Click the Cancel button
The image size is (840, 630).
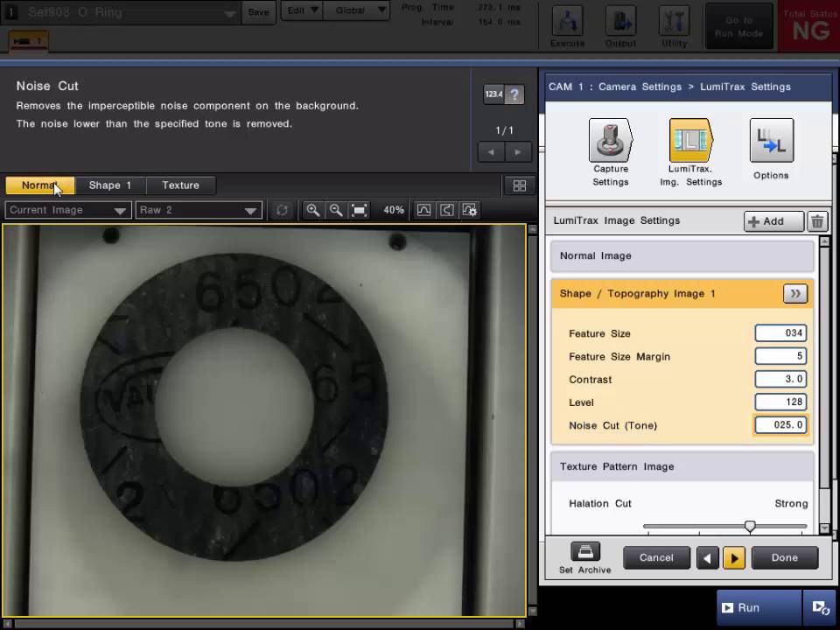pos(656,557)
